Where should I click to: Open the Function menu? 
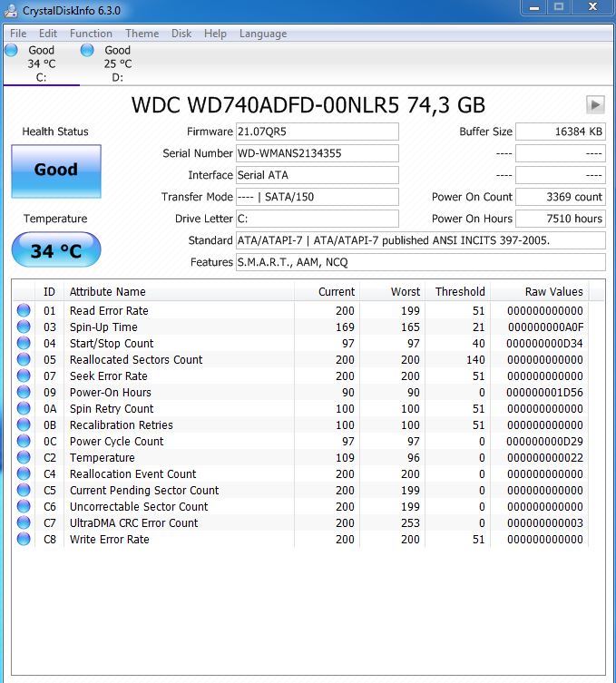pos(91,34)
